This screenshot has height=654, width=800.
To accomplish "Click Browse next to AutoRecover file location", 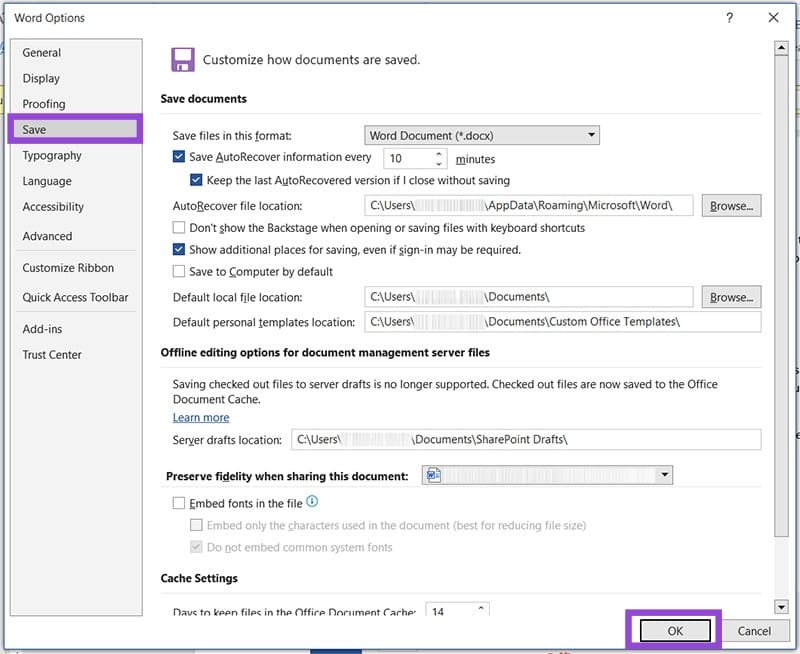I will click(731, 205).
